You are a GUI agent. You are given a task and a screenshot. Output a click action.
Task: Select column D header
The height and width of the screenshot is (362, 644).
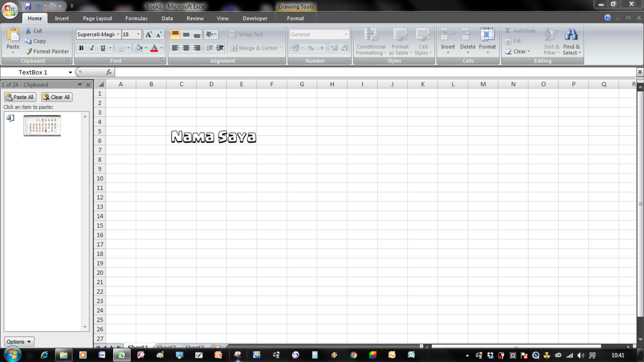click(211, 84)
